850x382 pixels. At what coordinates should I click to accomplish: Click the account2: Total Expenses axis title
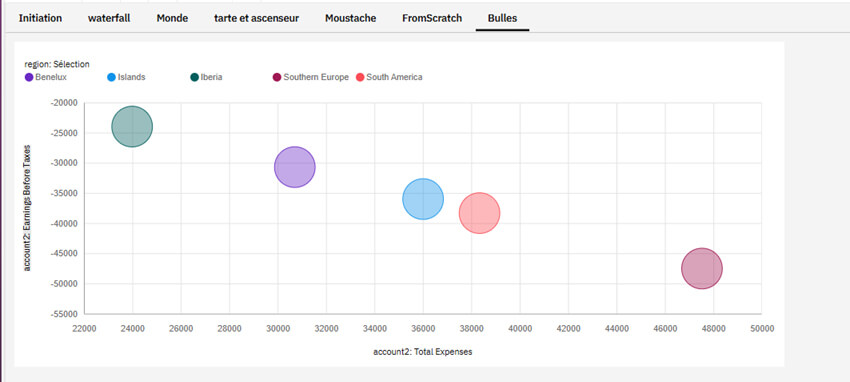423,352
